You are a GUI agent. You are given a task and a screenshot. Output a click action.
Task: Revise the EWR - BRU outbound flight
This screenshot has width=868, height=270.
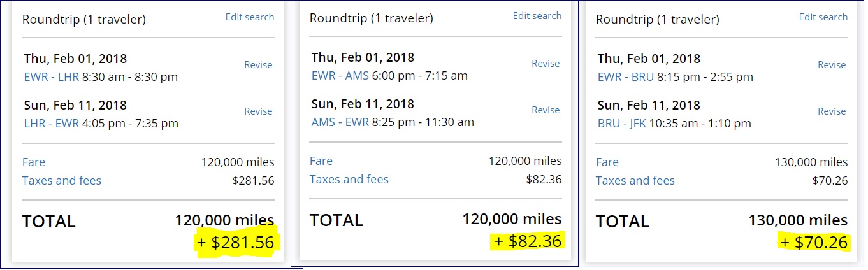832,65
